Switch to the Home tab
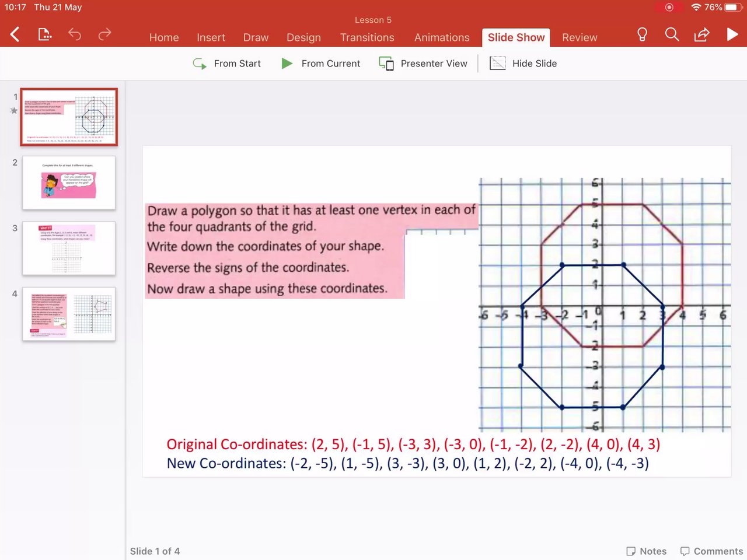The image size is (747, 560). [x=164, y=37]
